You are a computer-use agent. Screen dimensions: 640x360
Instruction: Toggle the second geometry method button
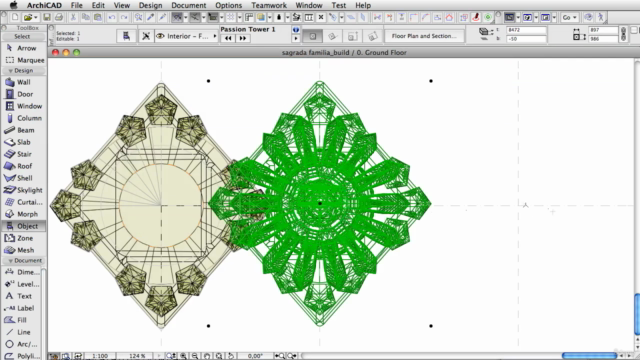pyautogui.click(x=333, y=36)
